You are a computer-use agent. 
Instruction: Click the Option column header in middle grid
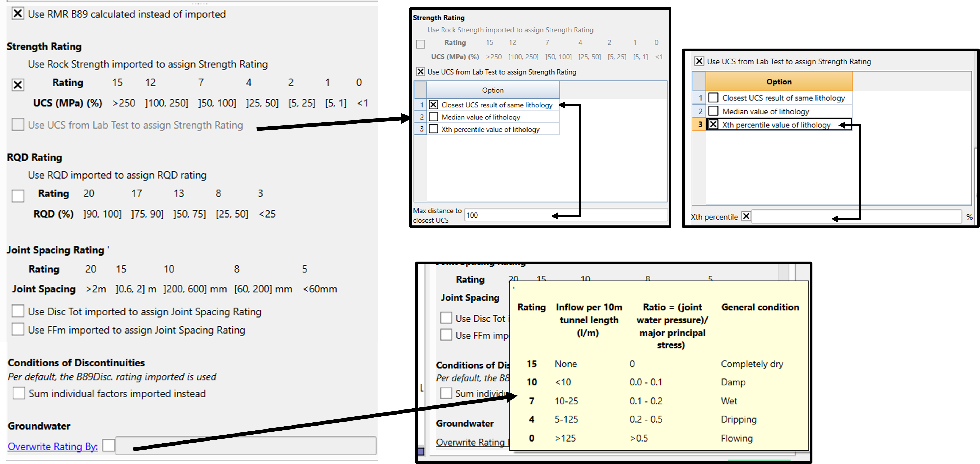493,90
